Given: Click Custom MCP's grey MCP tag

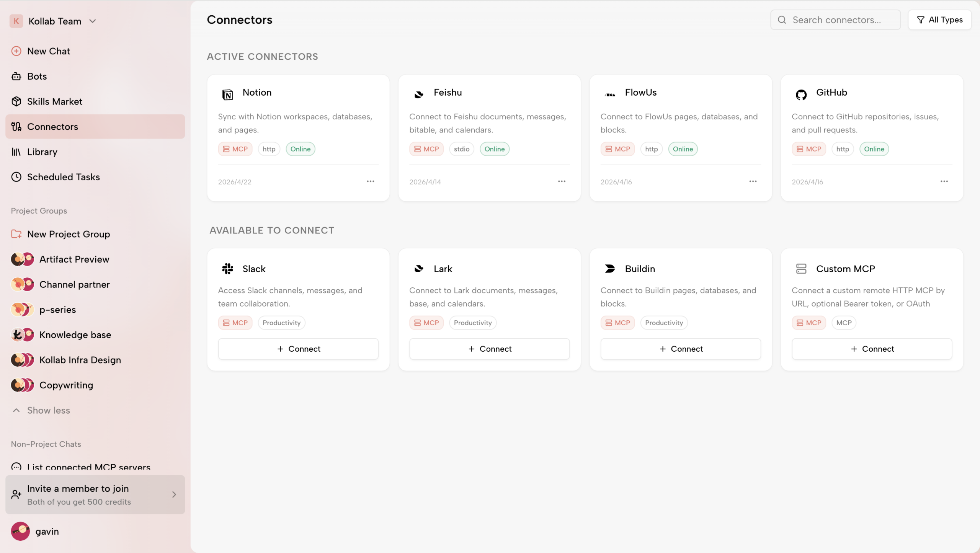Looking at the screenshot, I should [x=844, y=323].
